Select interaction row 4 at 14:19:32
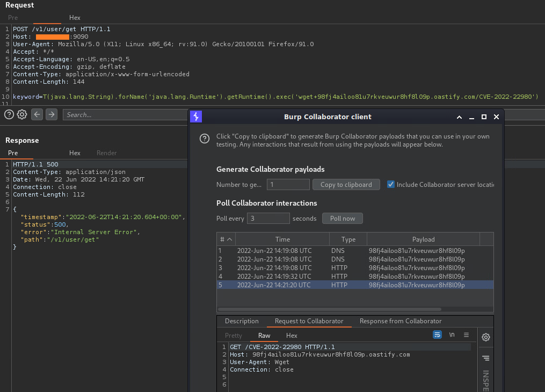 355,276
